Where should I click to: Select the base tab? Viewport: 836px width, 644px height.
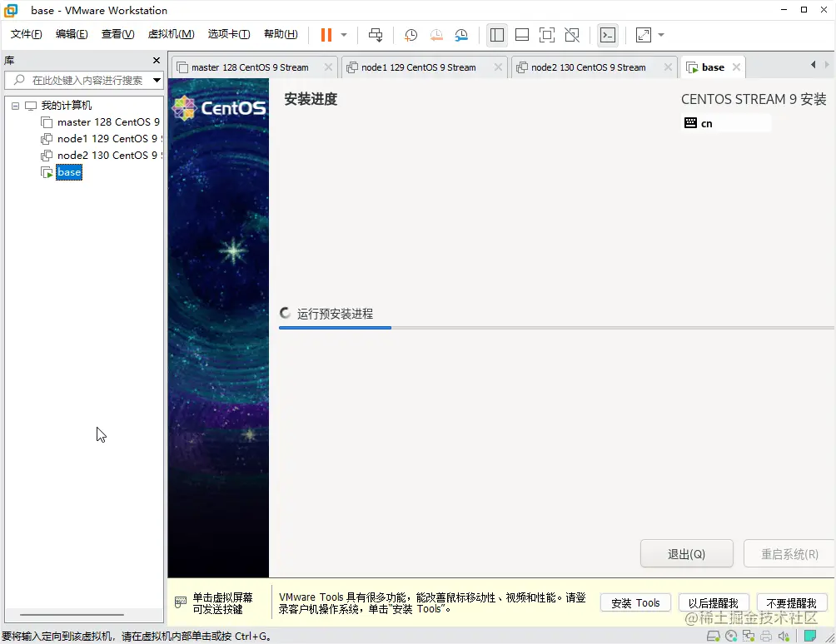pos(713,67)
